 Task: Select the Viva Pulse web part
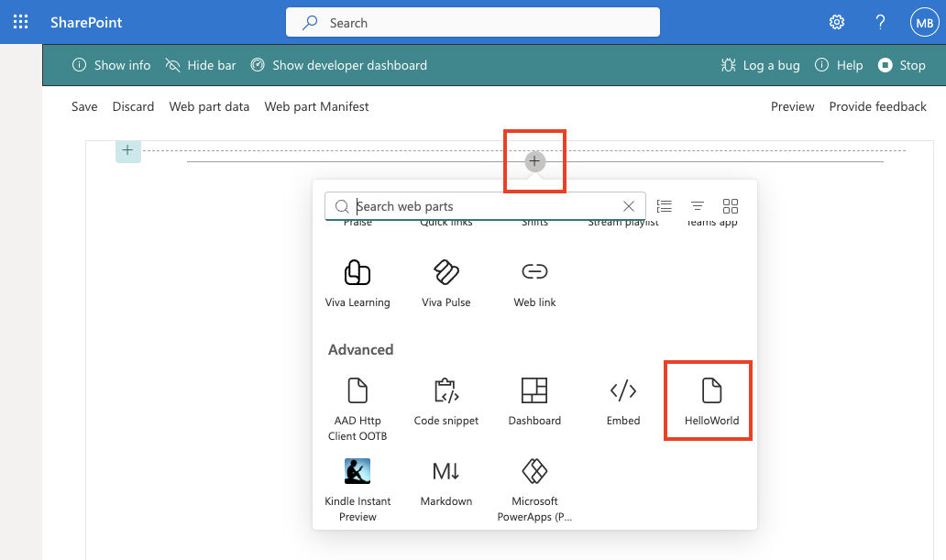click(445, 283)
